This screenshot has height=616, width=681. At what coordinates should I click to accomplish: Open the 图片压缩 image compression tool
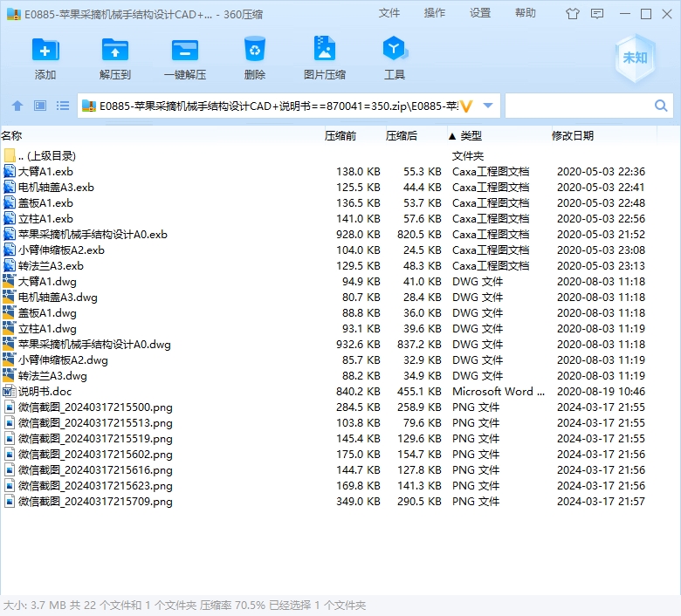pyautogui.click(x=325, y=49)
